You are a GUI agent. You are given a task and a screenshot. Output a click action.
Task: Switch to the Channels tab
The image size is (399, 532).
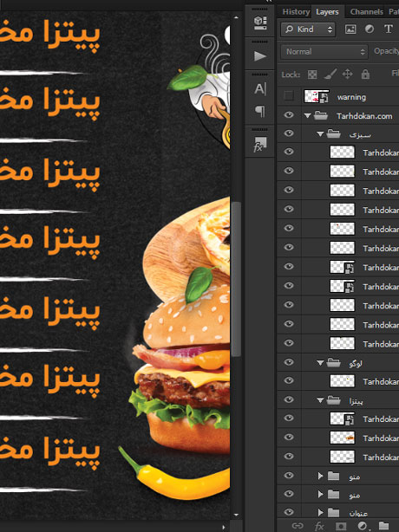[367, 12]
